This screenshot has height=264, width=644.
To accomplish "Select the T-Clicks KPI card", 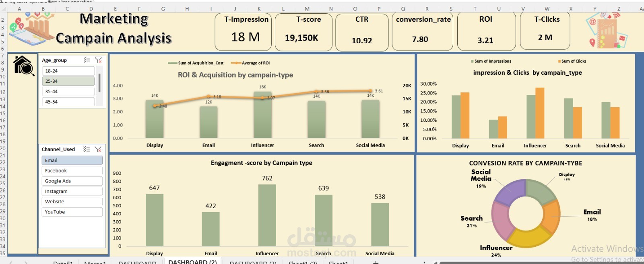I will pos(545,31).
